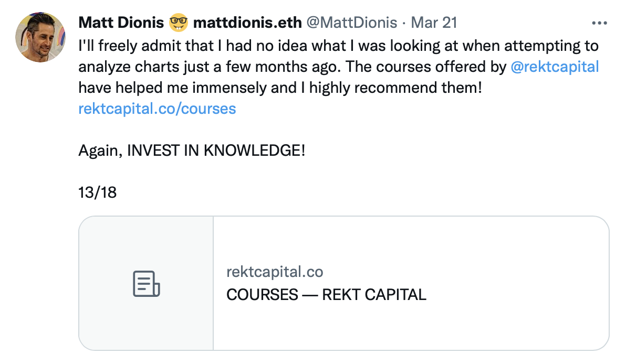Open the More options three-dot menu
The height and width of the screenshot is (364, 626).
(599, 24)
